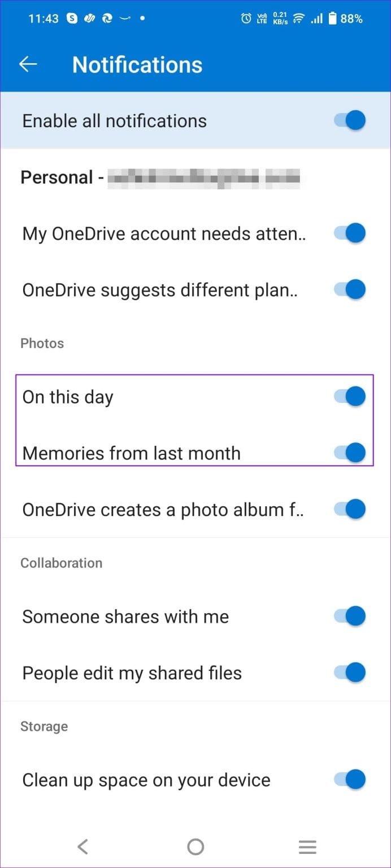The height and width of the screenshot is (868, 391).
Task: Toggle Memories from last month off
Action: (x=349, y=453)
